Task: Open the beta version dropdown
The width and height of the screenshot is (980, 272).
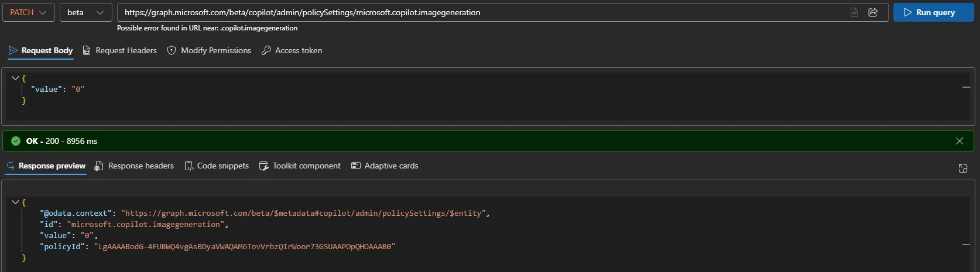Action: point(86,12)
